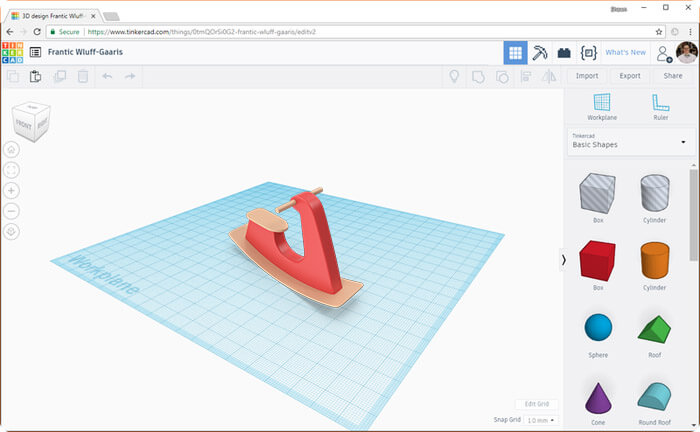
Task: Click the tinkercad.com address bar
Action: pos(348,32)
